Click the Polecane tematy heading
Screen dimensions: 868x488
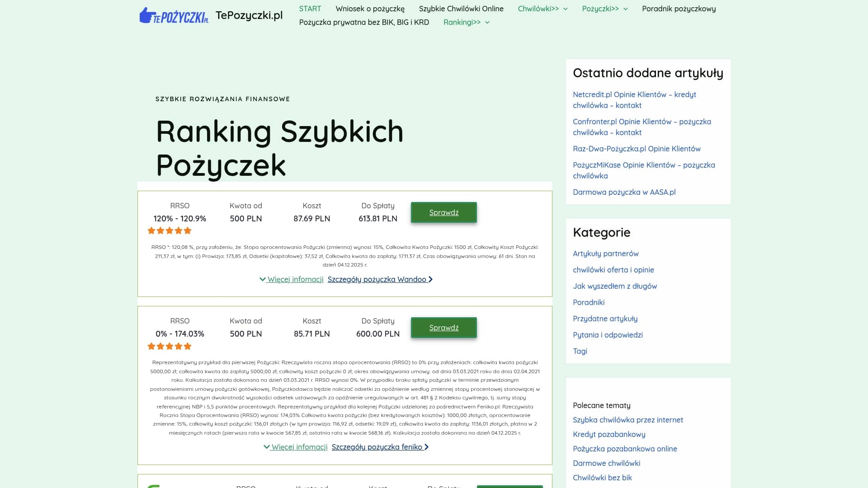tap(601, 405)
